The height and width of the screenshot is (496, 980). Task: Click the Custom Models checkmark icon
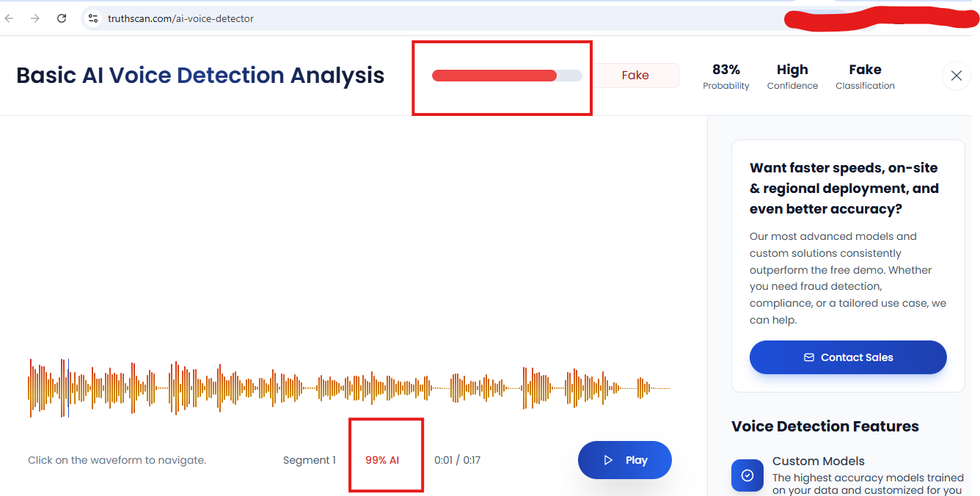pyautogui.click(x=747, y=475)
